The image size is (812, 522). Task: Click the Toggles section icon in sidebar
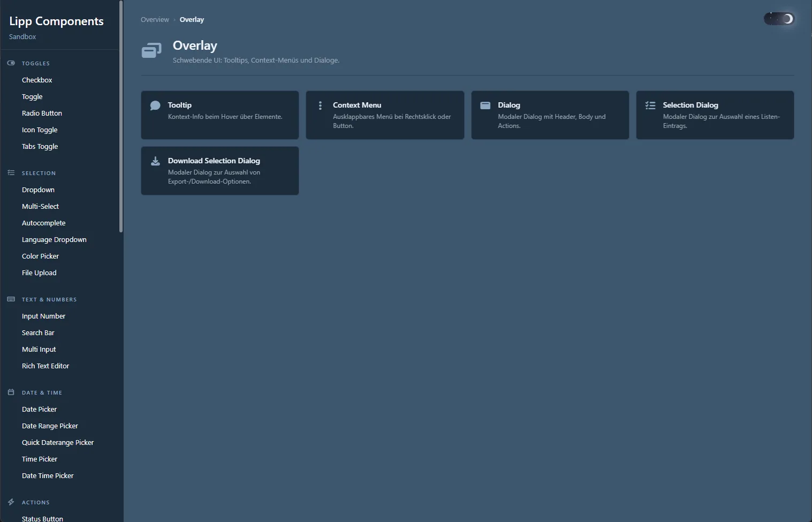11,63
